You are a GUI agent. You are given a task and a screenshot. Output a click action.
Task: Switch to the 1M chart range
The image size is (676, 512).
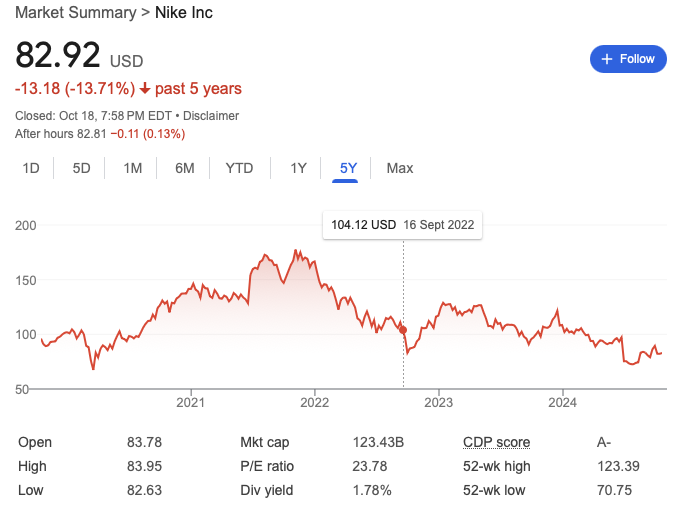point(133,168)
